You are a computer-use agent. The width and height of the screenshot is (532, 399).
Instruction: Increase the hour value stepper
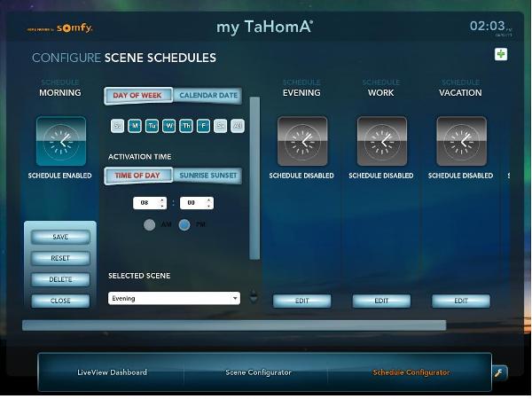coord(162,199)
